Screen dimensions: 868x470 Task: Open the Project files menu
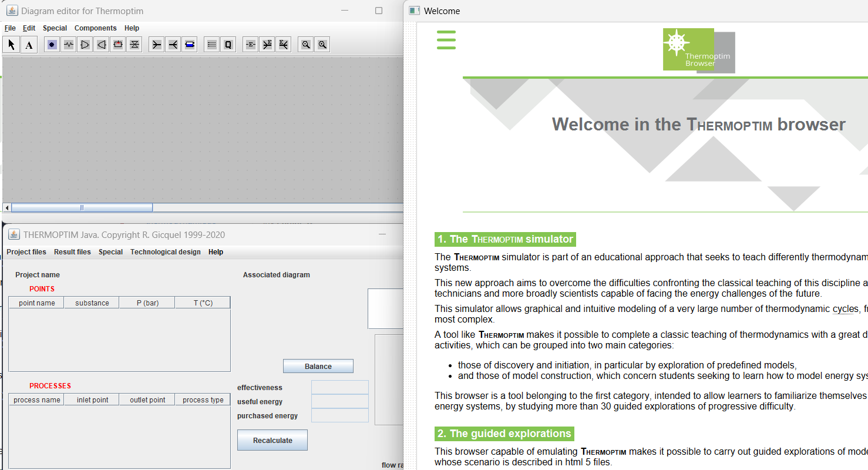click(x=26, y=252)
